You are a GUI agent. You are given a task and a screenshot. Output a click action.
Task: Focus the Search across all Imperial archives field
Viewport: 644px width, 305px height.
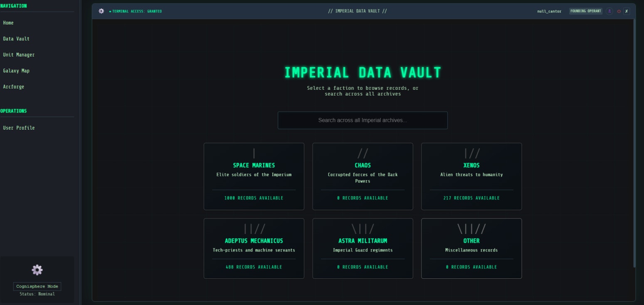[363, 120]
